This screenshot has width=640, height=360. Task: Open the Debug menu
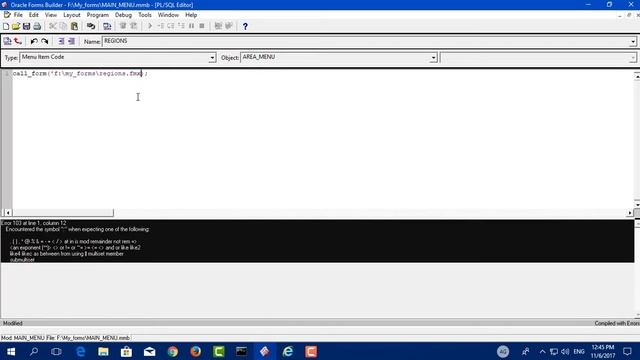[123, 15]
